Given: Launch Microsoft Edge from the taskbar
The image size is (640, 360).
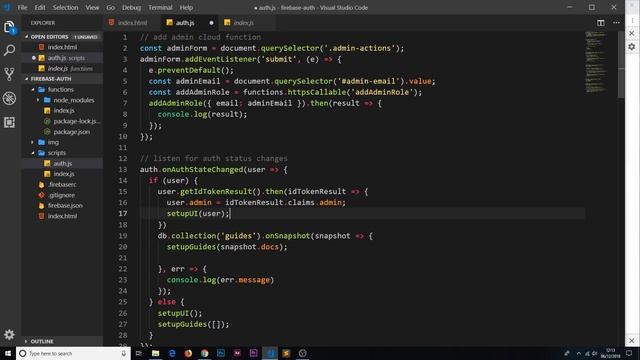Looking at the screenshot, I should click(172, 353).
